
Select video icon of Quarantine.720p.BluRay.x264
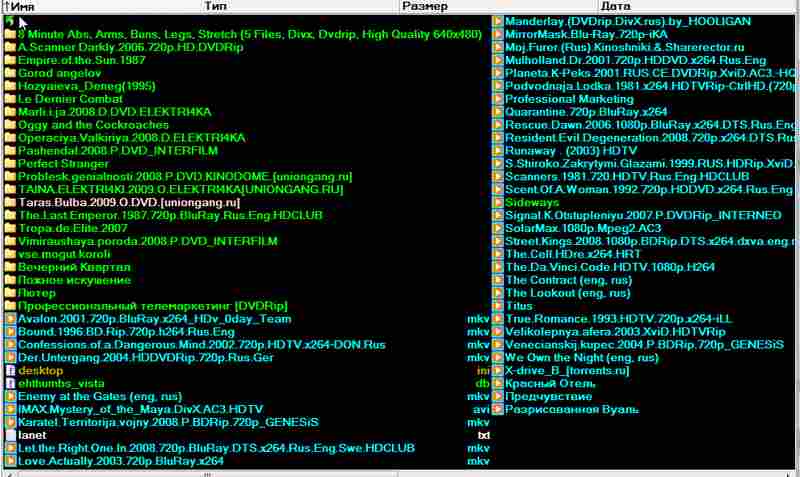[497, 112]
